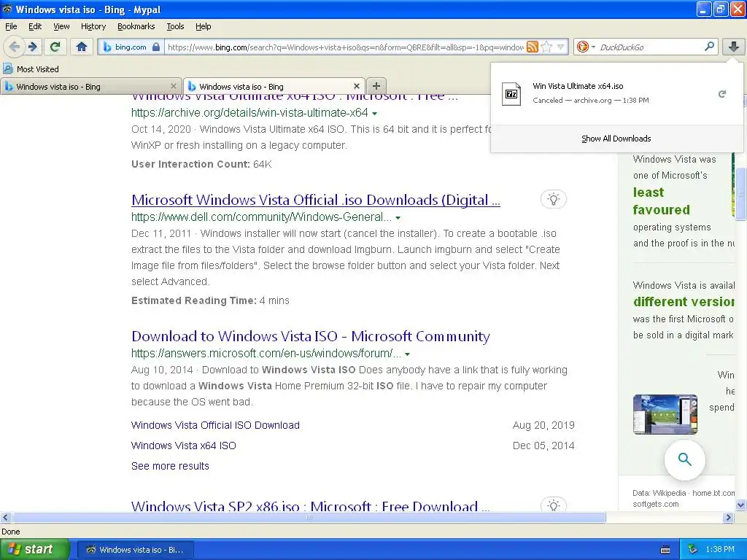Open the DuckDuckGo search engine selector

585,47
